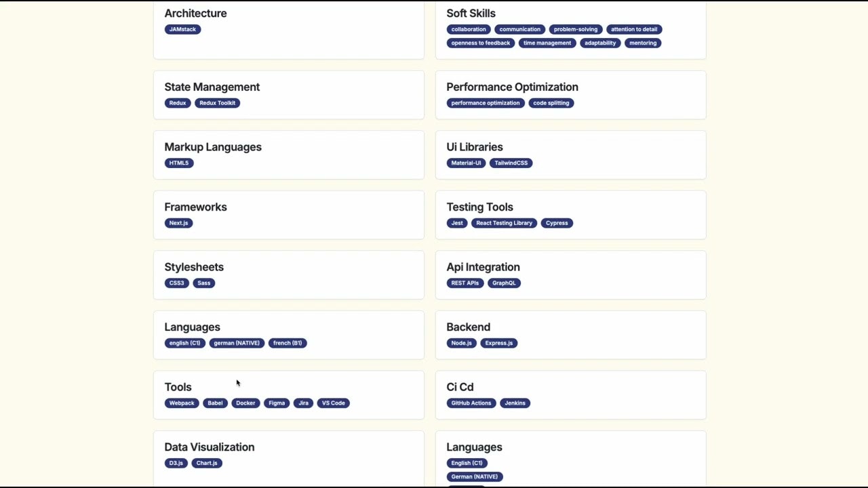868x488 pixels.
Task: Select the Redux Toolkit skill tag
Action: point(218,103)
